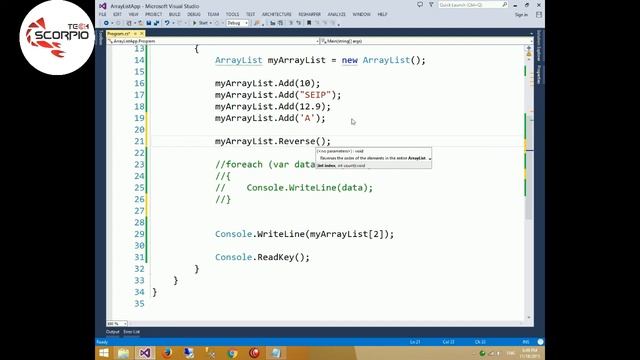This screenshot has height=360, width=640.
Task: Pin the Program.cs tab
Action: pyautogui.click(x=135, y=33)
